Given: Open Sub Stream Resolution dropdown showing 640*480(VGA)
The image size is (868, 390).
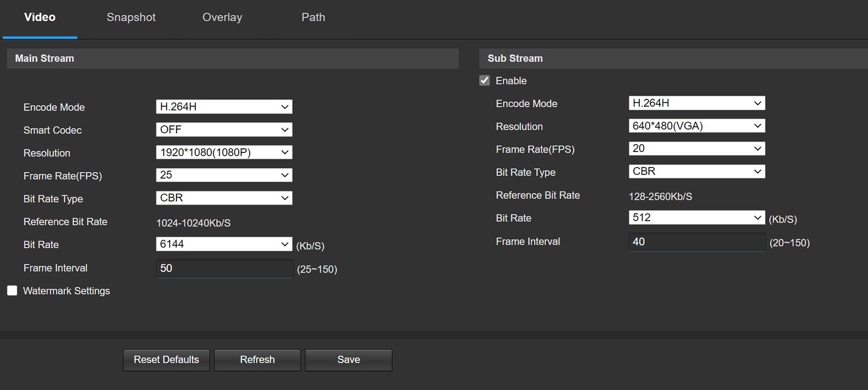Looking at the screenshot, I should click(697, 126).
